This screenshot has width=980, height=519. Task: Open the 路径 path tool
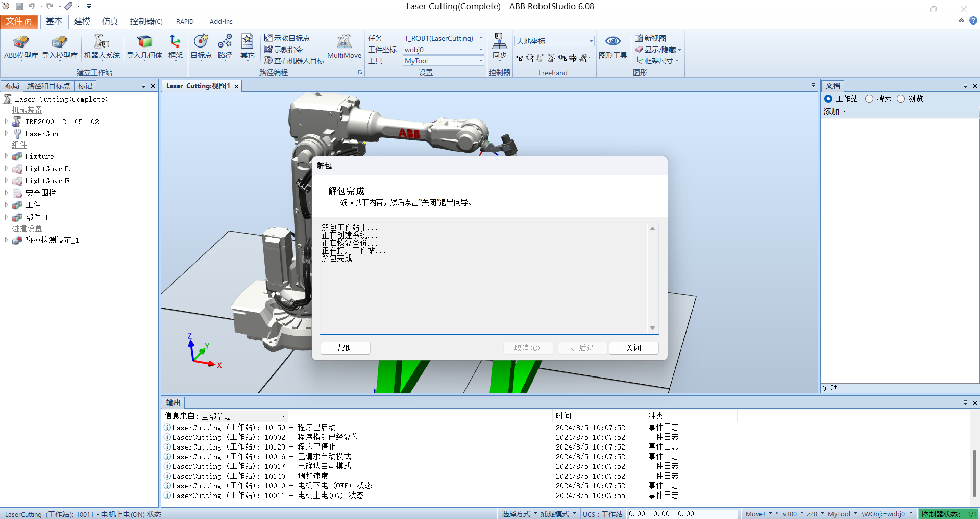225,47
